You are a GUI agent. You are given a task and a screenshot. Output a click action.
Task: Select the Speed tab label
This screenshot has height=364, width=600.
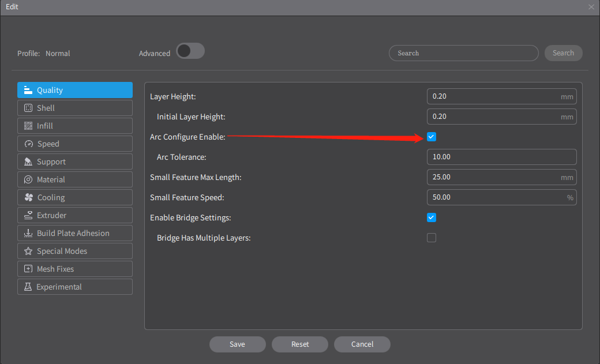point(48,144)
